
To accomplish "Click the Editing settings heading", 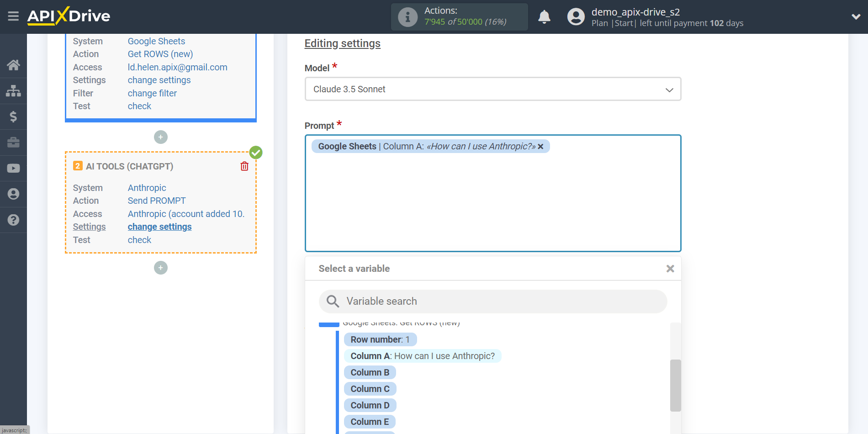I will [x=342, y=43].
